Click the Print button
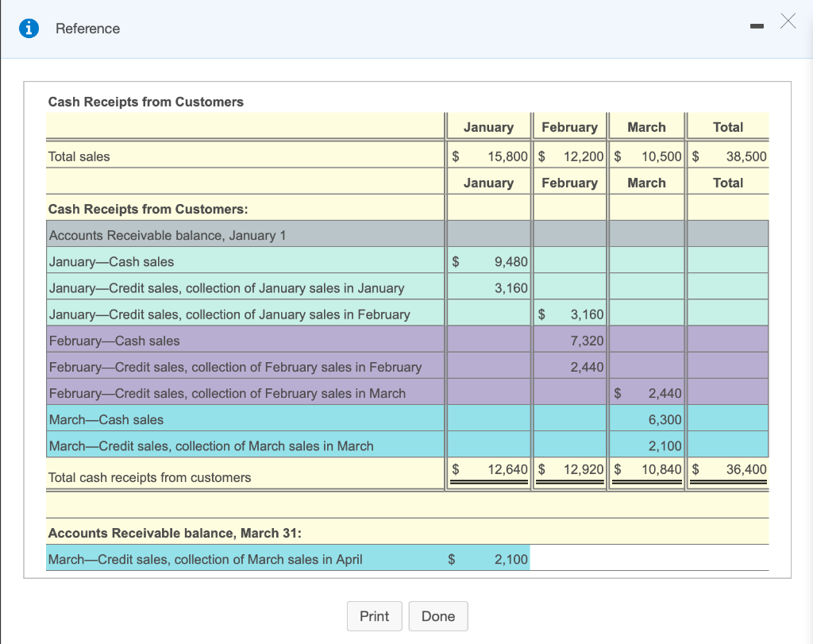813x644 pixels. 375,616
